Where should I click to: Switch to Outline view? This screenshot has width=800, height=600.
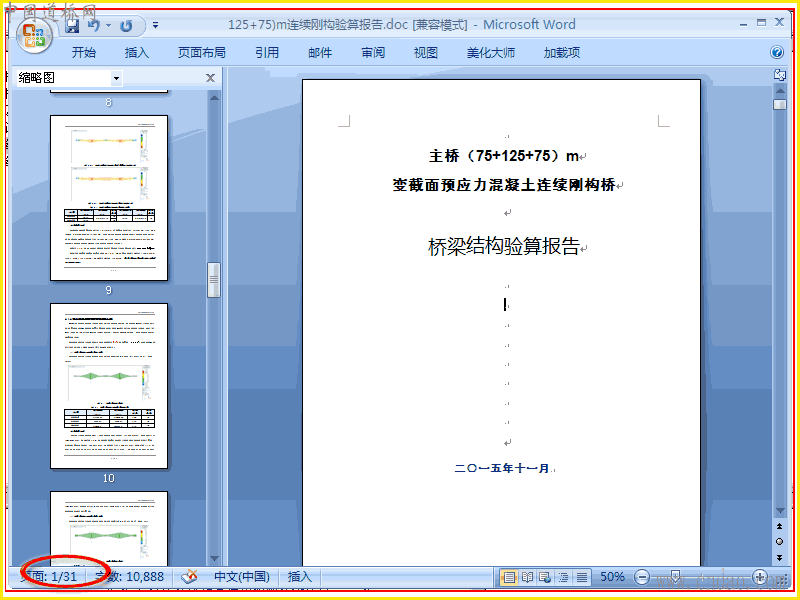563,577
